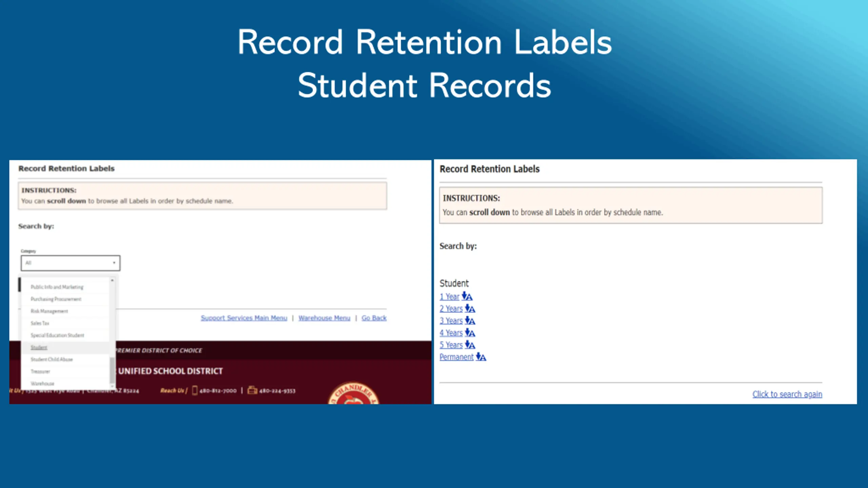The height and width of the screenshot is (488, 868).
Task: Click the 'Search by:' label in right panel
Action: click(x=458, y=246)
